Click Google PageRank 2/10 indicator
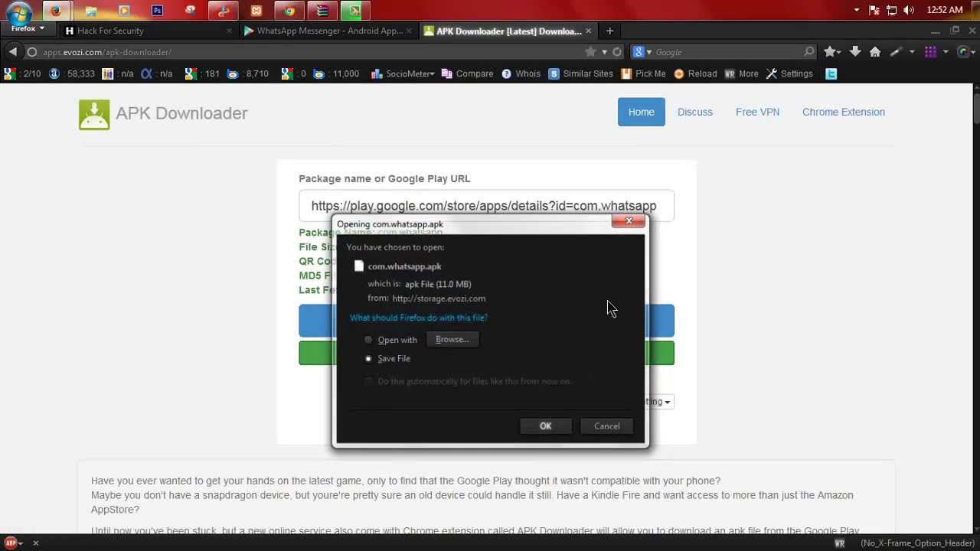 tap(22, 73)
